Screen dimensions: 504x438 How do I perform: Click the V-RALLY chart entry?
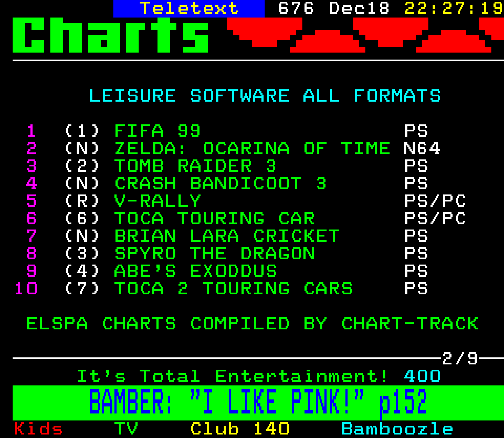[x=157, y=201]
